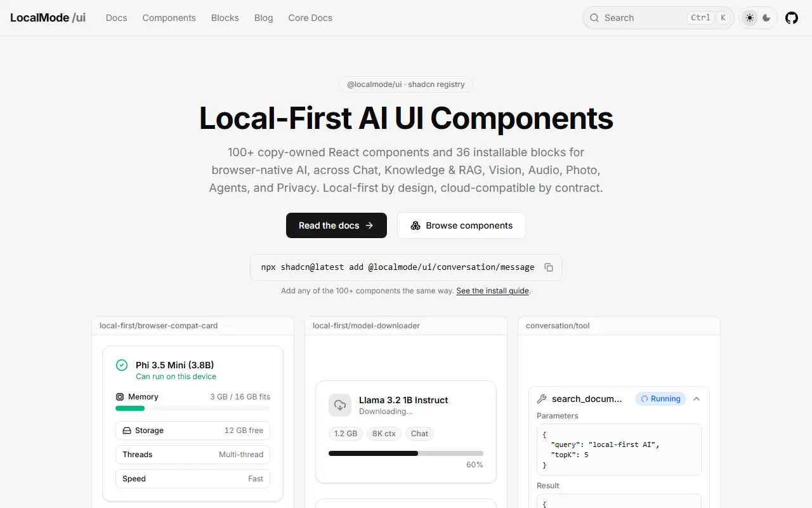Viewport: 812px width, 508px height.
Task: Click the search magnifier icon
Action: point(594,18)
